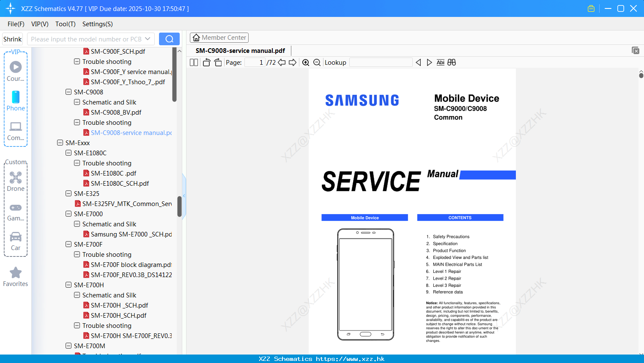Rotate page counterclockwise icon
This screenshot has width=644, height=363.
tap(206, 62)
